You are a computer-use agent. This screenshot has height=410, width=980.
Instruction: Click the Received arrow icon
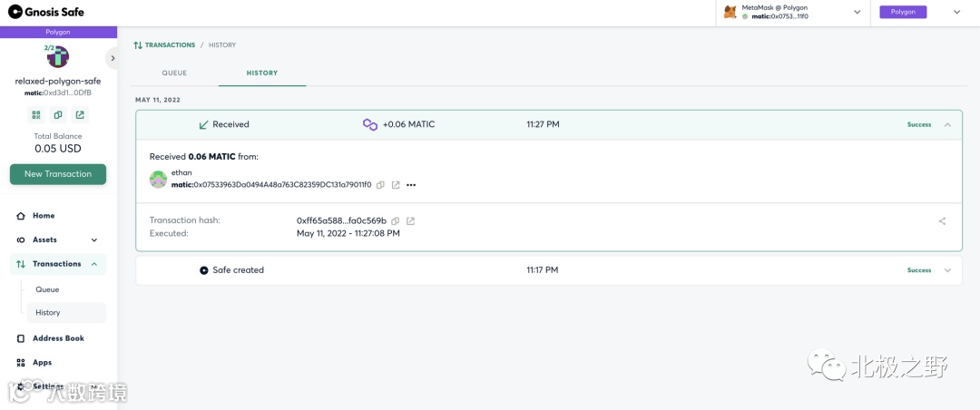pyautogui.click(x=203, y=125)
